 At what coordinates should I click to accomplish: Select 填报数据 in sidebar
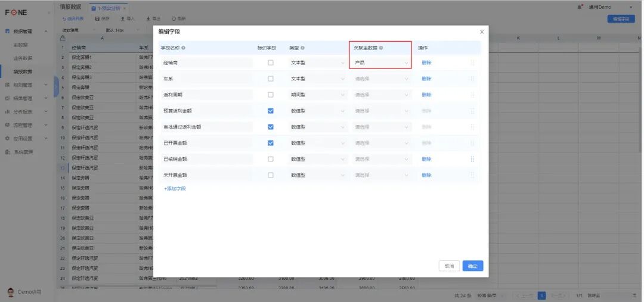(x=23, y=72)
